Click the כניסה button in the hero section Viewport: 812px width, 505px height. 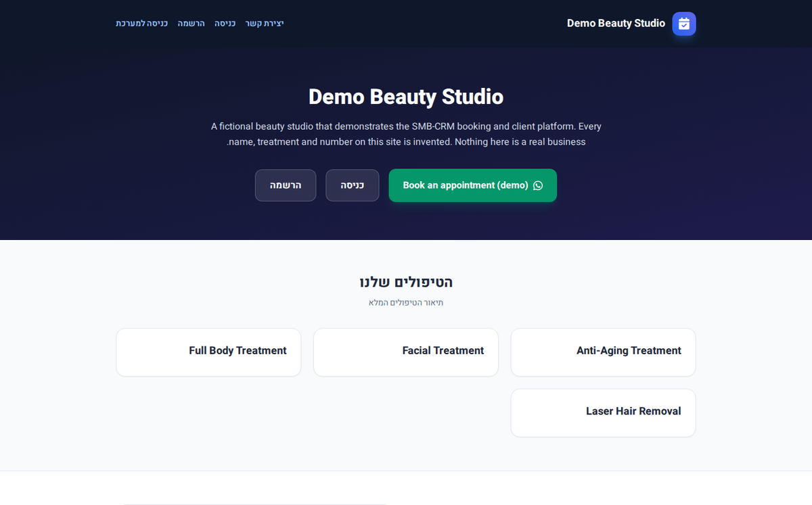click(x=352, y=185)
